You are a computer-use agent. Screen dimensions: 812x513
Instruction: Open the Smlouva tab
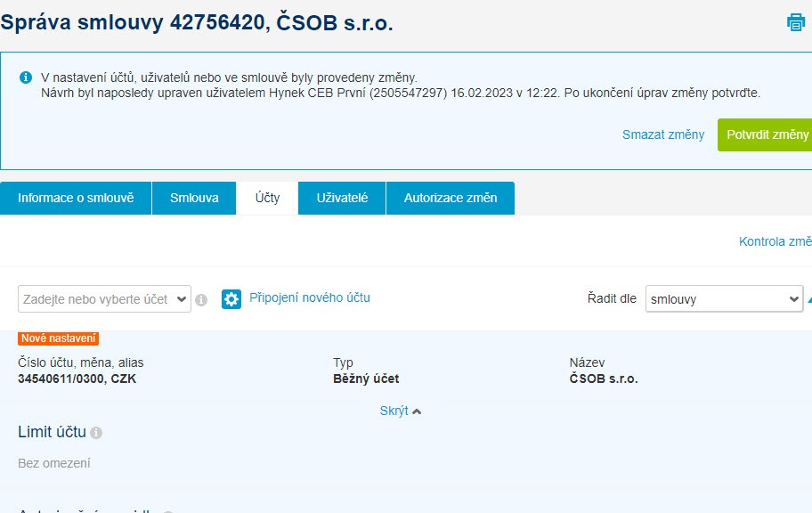click(194, 198)
